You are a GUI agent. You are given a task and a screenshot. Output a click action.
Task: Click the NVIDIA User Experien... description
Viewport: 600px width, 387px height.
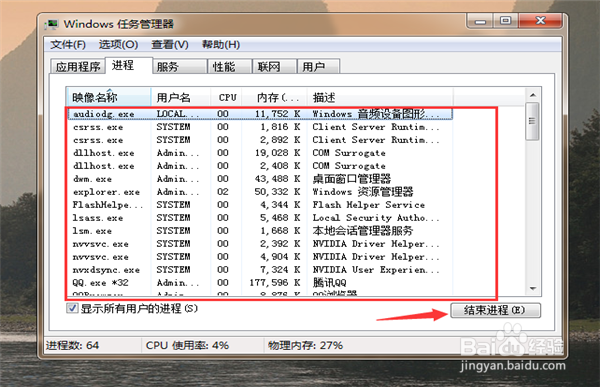(376, 270)
